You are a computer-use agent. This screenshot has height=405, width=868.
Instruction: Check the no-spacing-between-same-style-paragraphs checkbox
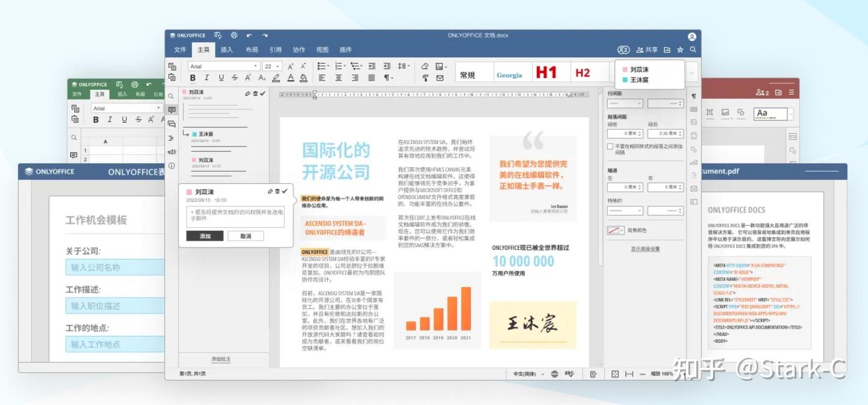coord(610,147)
